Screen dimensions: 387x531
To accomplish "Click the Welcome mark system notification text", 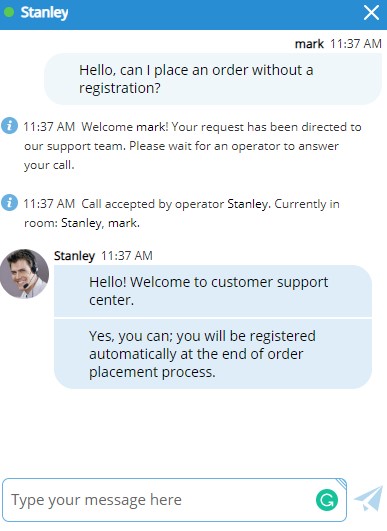I will (x=193, y=146).
